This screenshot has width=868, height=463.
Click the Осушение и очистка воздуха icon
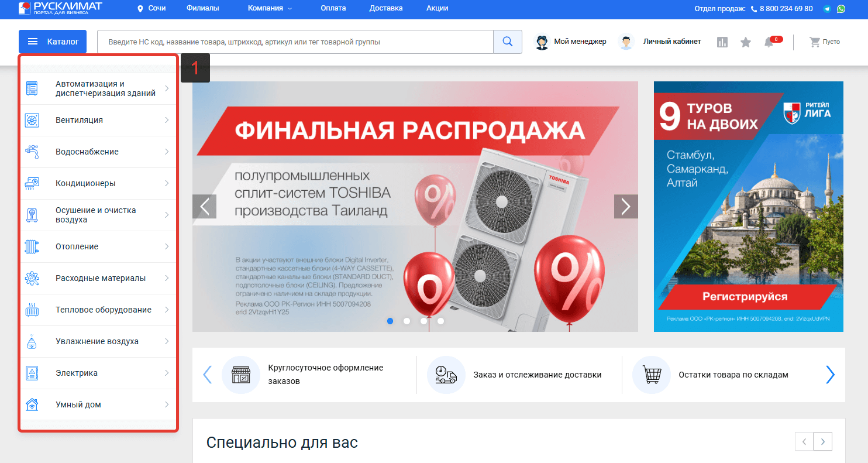pos(32,215)
